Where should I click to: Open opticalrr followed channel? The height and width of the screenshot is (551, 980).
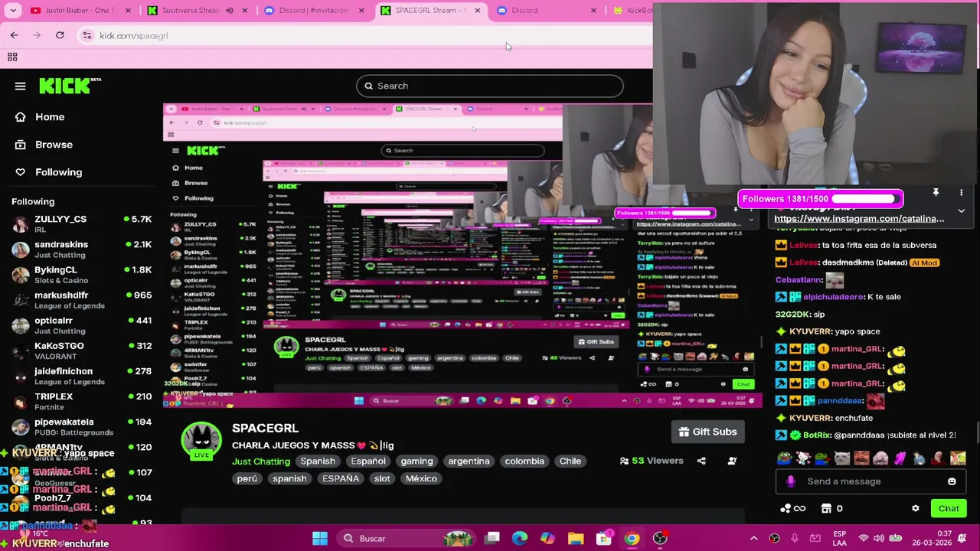[80, 325]
